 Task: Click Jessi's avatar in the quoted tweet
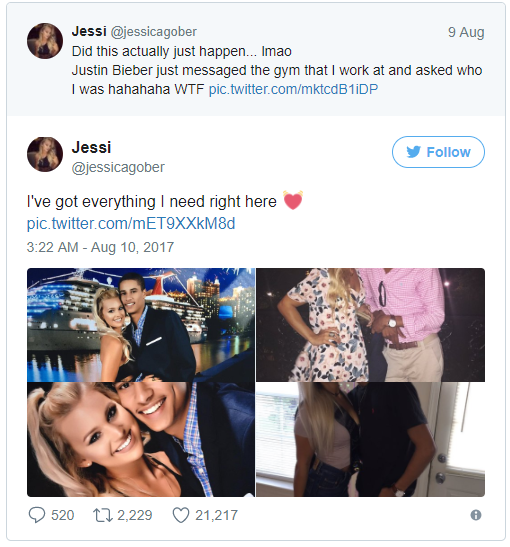point(45,41)
